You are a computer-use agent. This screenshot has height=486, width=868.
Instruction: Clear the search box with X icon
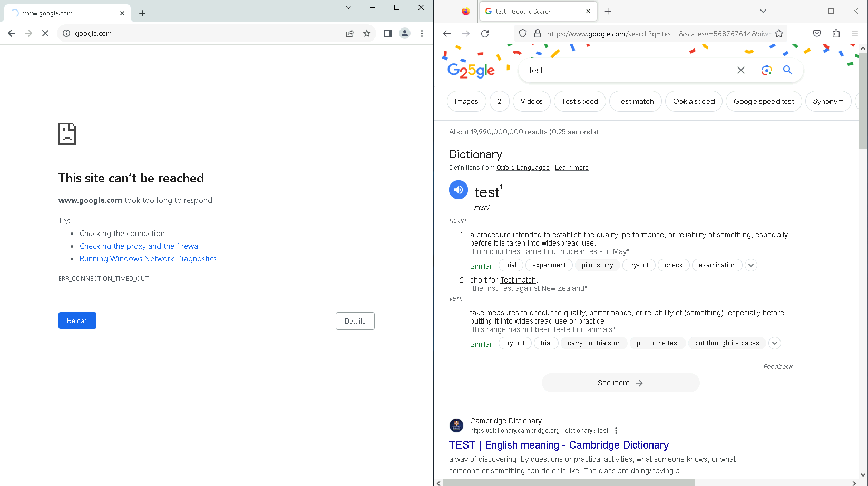pos(740,70)
